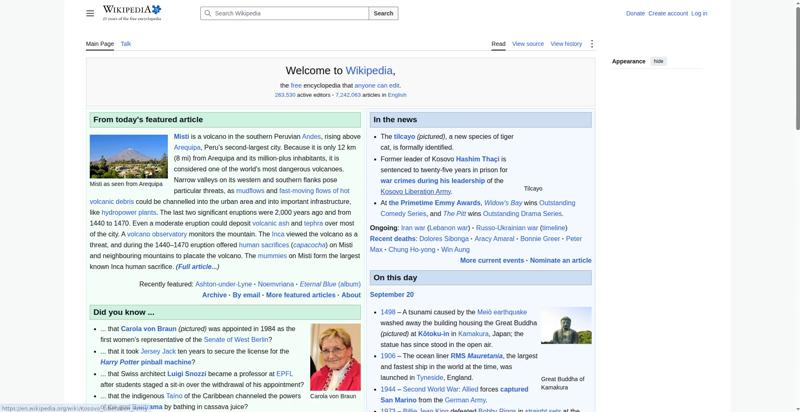Open Misti volcano thumbnail image
This screenshot has height=412, width=800.
[x=129, y=156]
